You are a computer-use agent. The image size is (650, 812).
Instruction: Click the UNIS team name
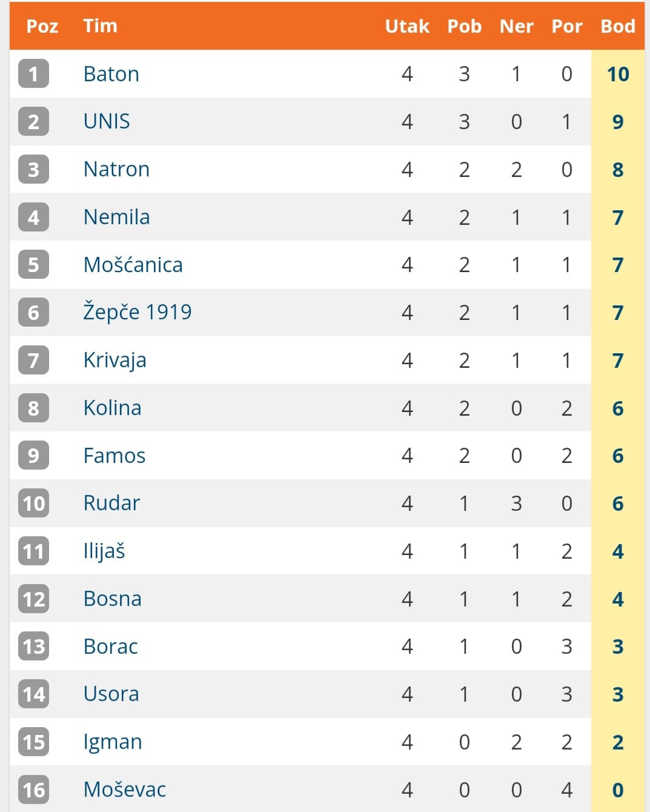pos(107,121)
